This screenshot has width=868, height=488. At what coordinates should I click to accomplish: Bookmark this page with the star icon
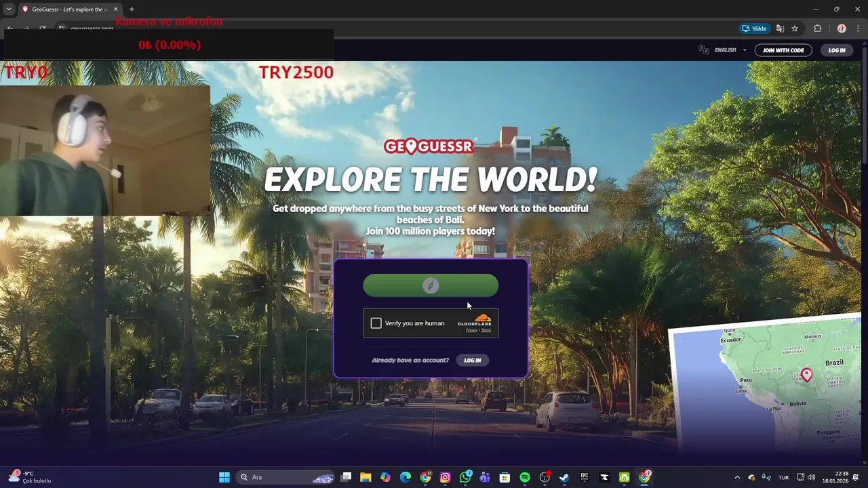point(795,28)
